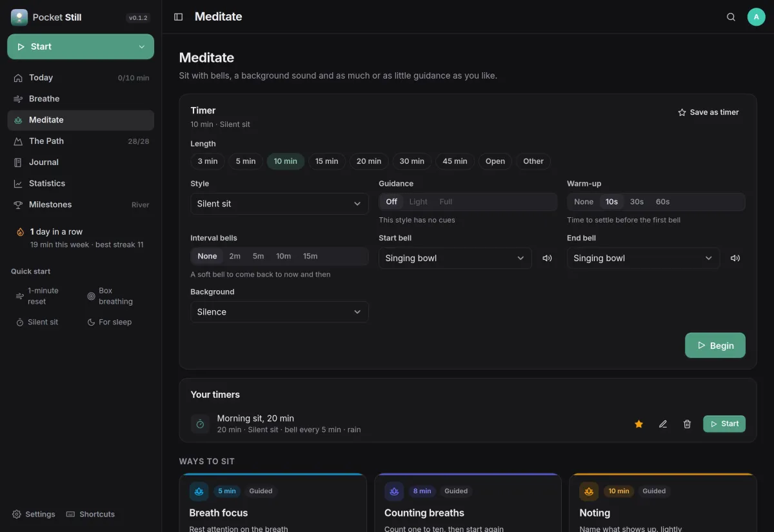Click the Breath focus lotus icon
This screenshot has width=774, height=532.
tap(199, 491)
